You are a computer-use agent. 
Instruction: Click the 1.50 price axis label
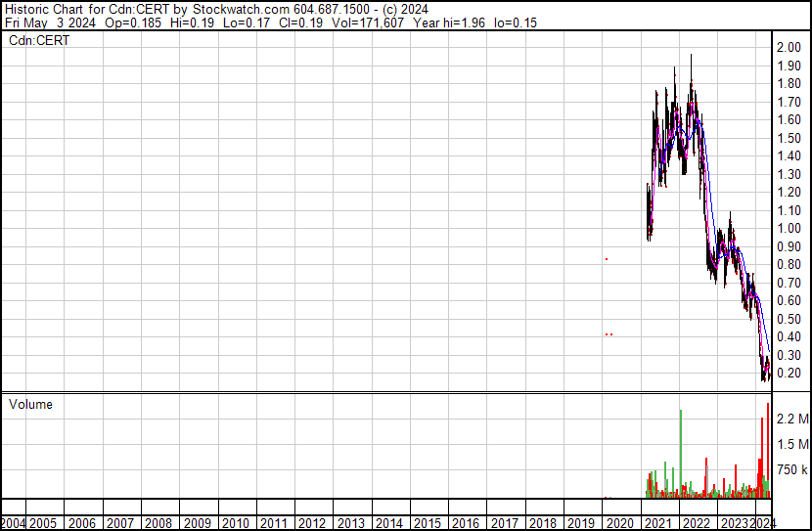[789, 139]
